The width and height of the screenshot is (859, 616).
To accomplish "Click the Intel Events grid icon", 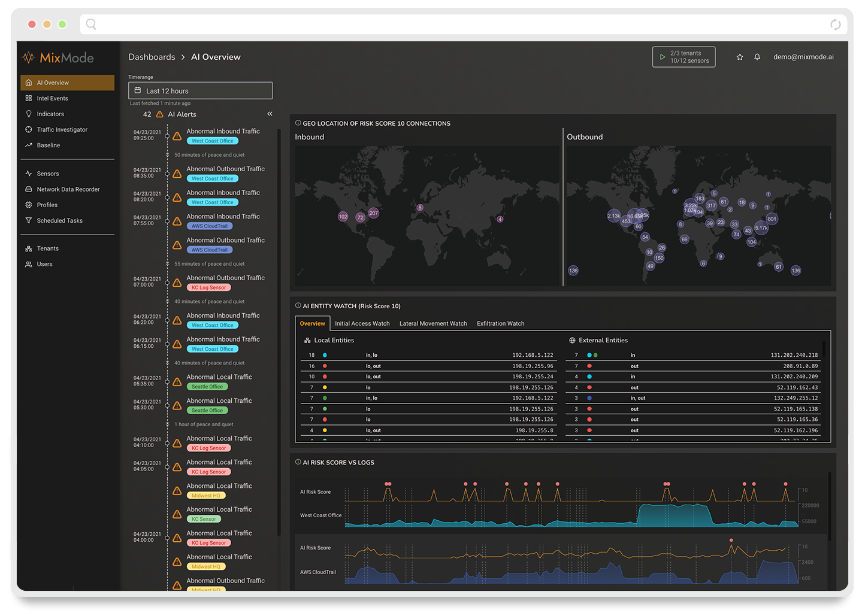I will click(x=29, y=98).
